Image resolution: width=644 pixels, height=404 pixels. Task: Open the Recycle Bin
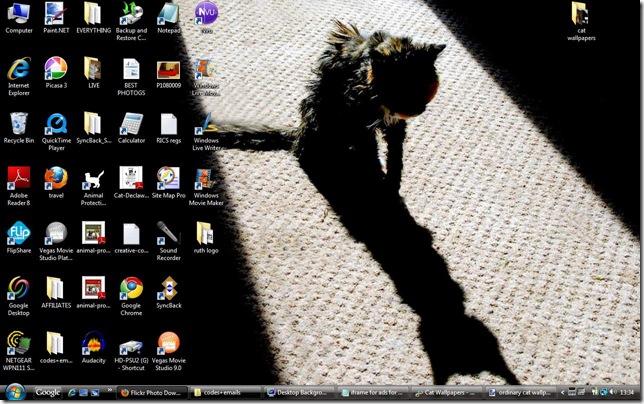[18, 128]
